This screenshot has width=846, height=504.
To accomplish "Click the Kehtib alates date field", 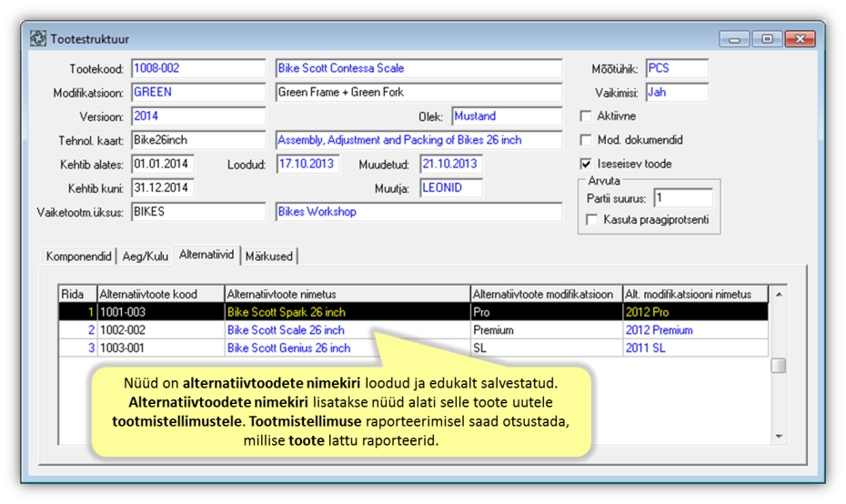I will coord(163,164).
